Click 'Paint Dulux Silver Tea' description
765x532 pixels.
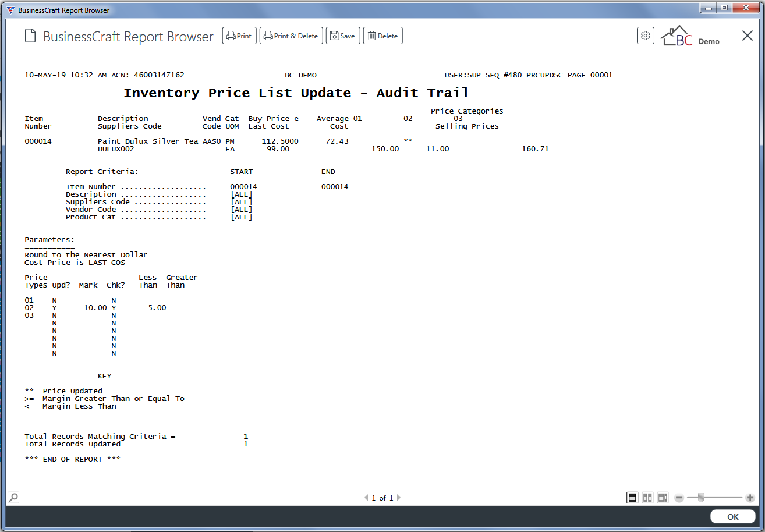coord(148,141)
